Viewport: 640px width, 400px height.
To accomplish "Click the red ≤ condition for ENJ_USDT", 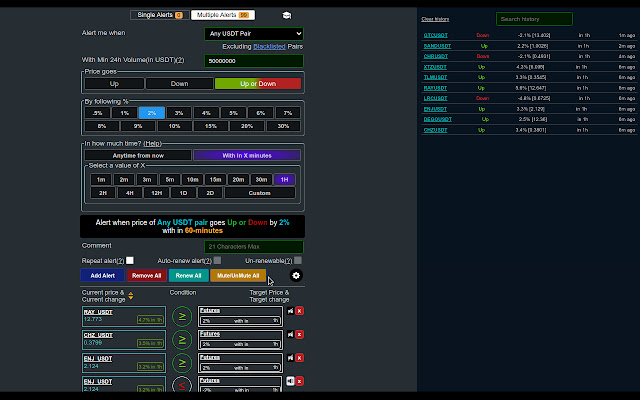I will coord(182,384).
